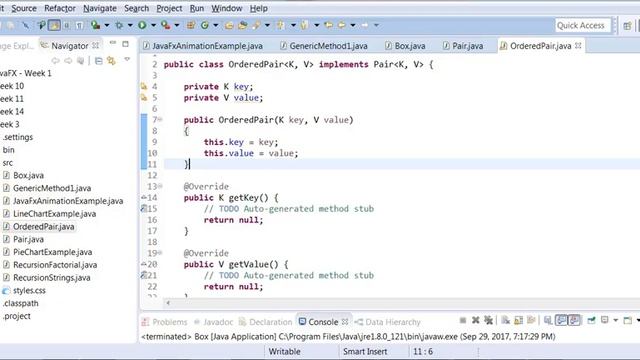Toggle Link with Editor in Navigator
Screen dimensions: 640x360
pos(111,61)
